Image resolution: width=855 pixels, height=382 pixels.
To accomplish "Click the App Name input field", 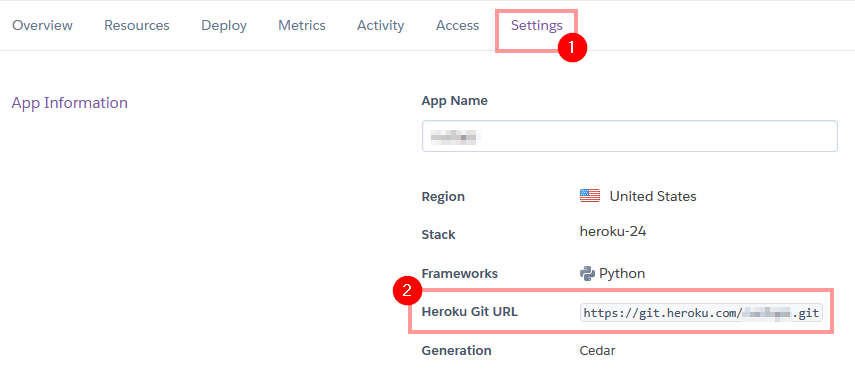I will click(x=630, y=136).
